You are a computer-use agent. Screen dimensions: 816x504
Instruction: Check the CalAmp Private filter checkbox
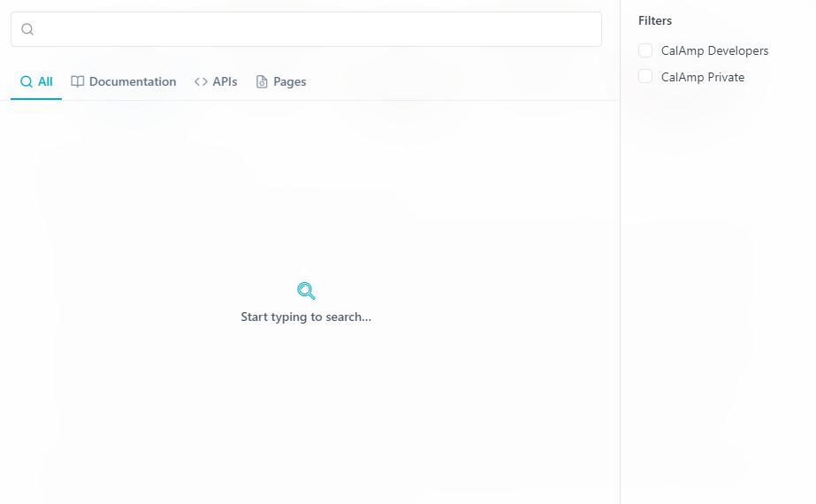click(x=645, y=76)
